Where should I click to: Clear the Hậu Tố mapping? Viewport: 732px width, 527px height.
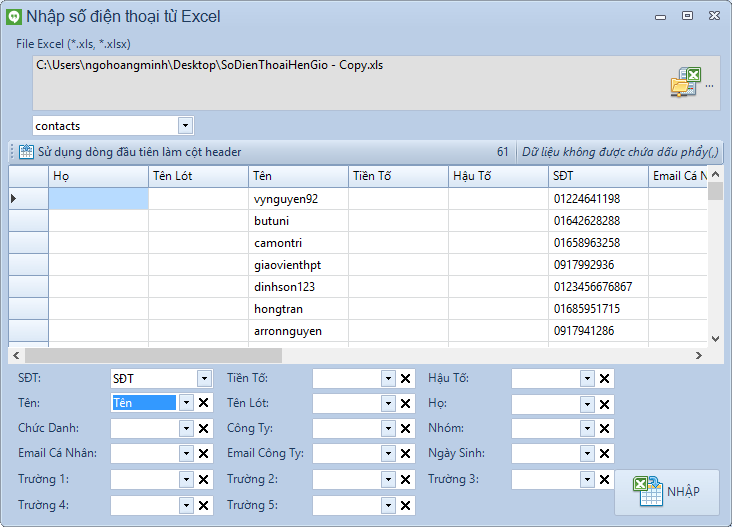pos(605,379)
